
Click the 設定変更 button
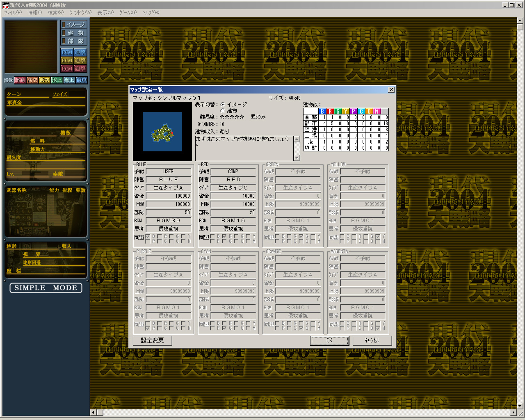tap(152, 340)
